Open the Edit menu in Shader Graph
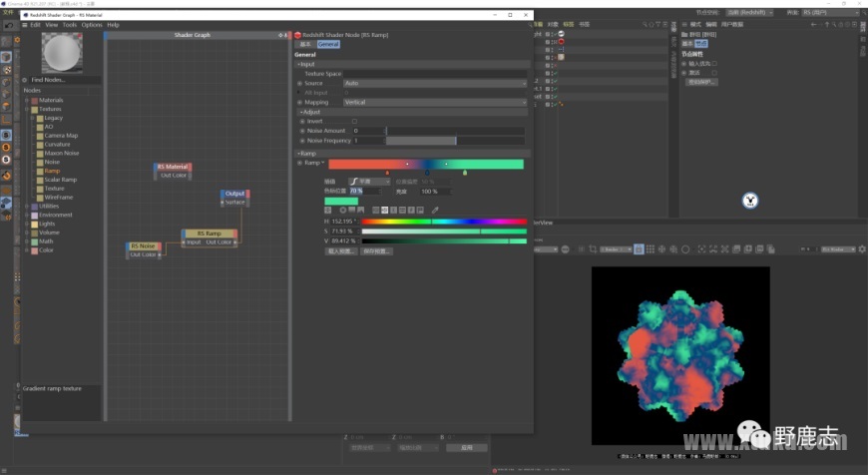The image size is (868, 475). 36,25
